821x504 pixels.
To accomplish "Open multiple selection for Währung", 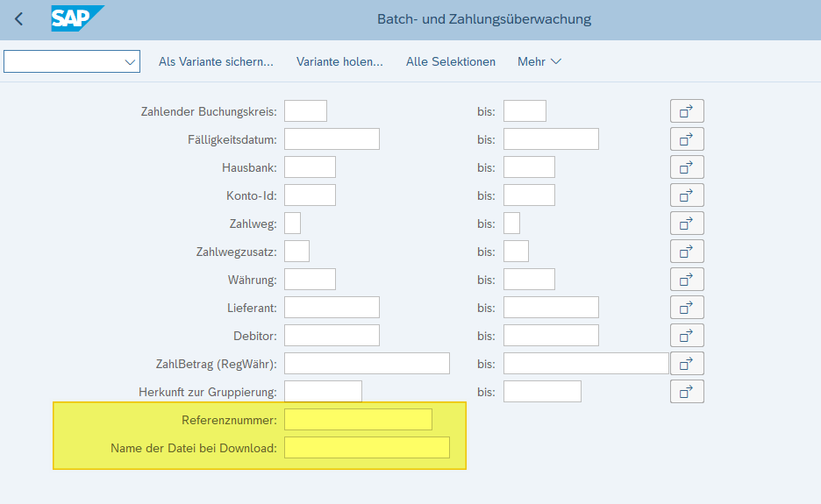I will [687, 280].
